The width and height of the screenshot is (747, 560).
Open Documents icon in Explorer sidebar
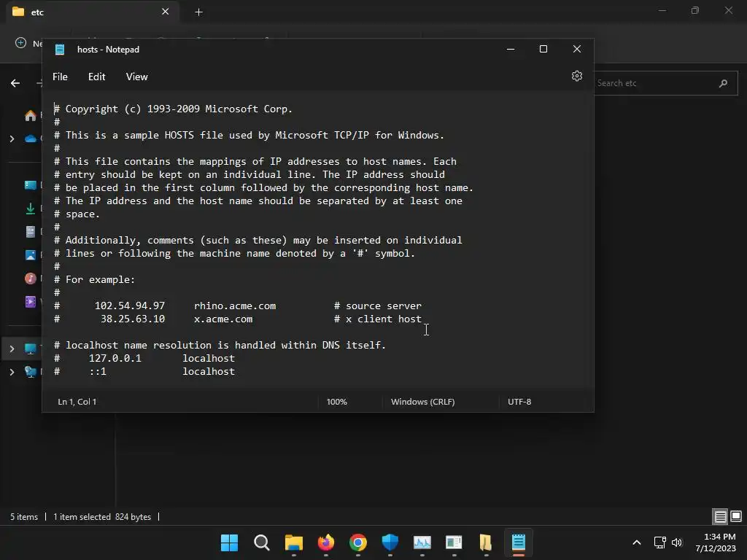(x=31, y=231)
